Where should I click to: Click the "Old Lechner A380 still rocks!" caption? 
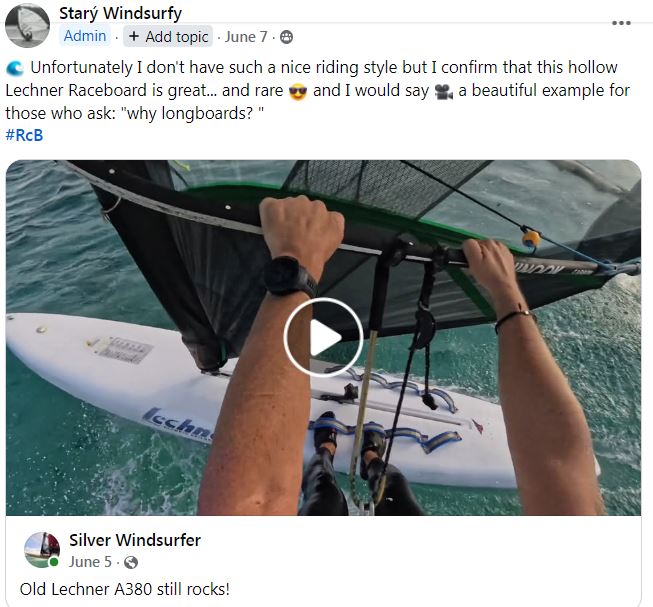click(124, 589)
